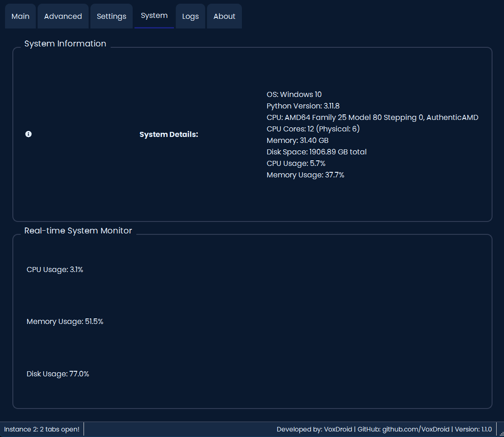Switch to the Main tab
The height and width of the screenshot is (437, 504).
(20, 16)
